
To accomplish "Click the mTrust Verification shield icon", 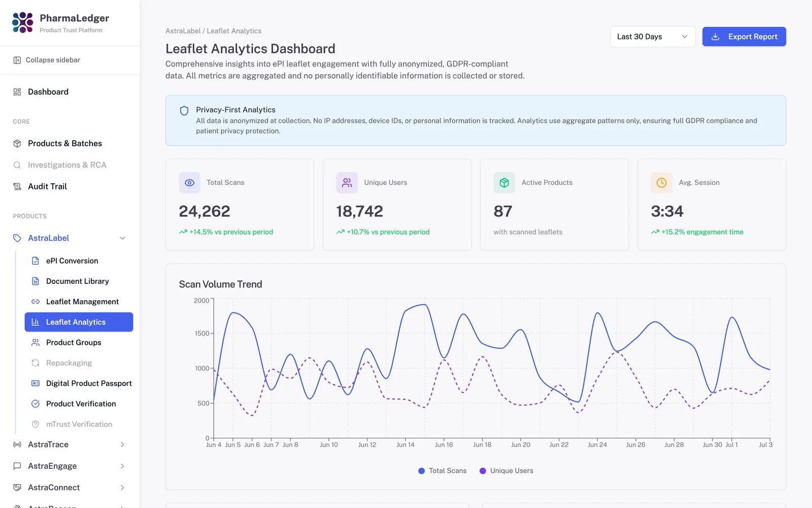I will 36,424.
